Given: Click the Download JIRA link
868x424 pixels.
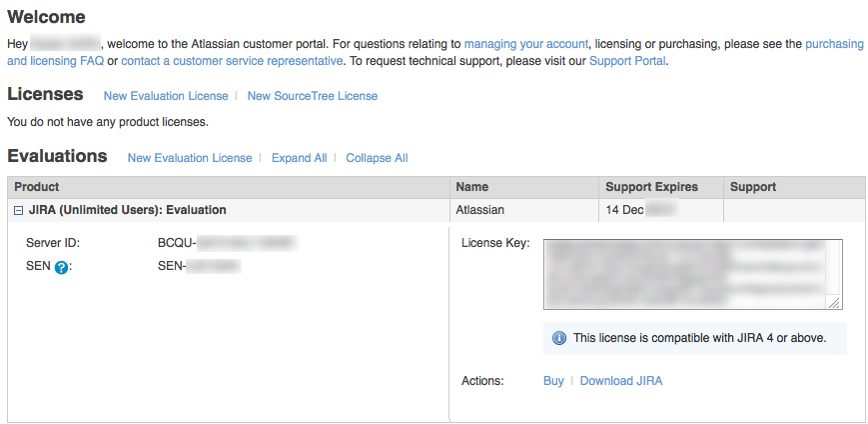Looking at the screenshot, I should 620,381.
